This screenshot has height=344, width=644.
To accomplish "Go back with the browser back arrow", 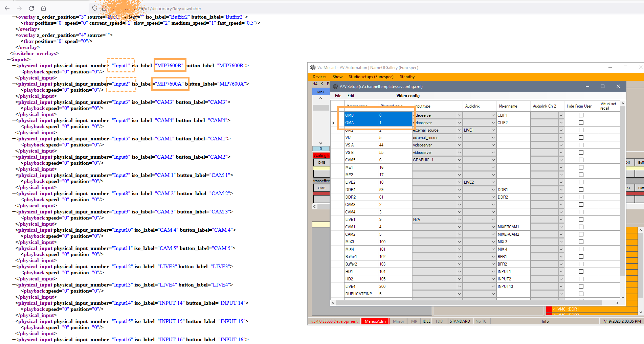I will coord(7,8).
